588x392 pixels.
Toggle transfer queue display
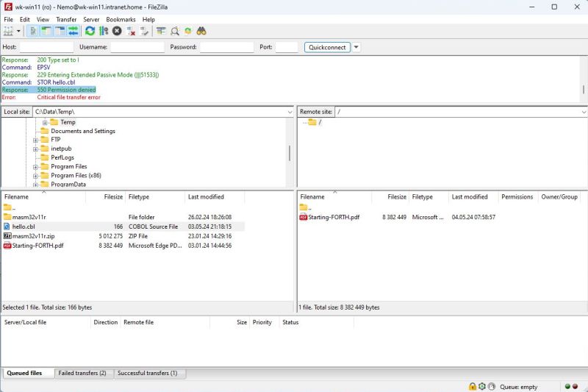73,31
